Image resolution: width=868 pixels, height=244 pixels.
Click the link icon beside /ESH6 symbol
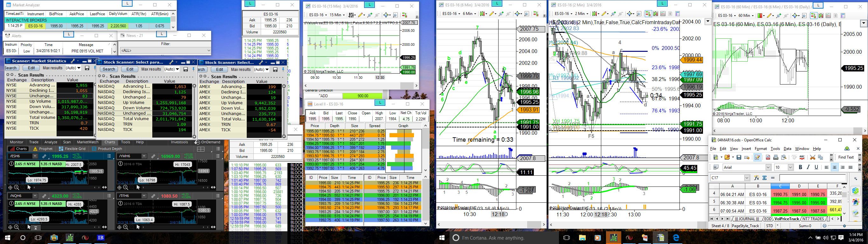point(44,156)
